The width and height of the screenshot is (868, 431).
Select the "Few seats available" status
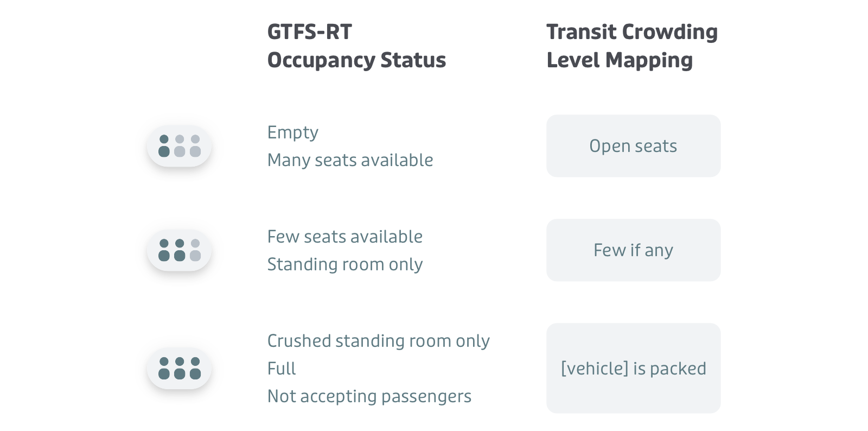(x=344, y=237)
